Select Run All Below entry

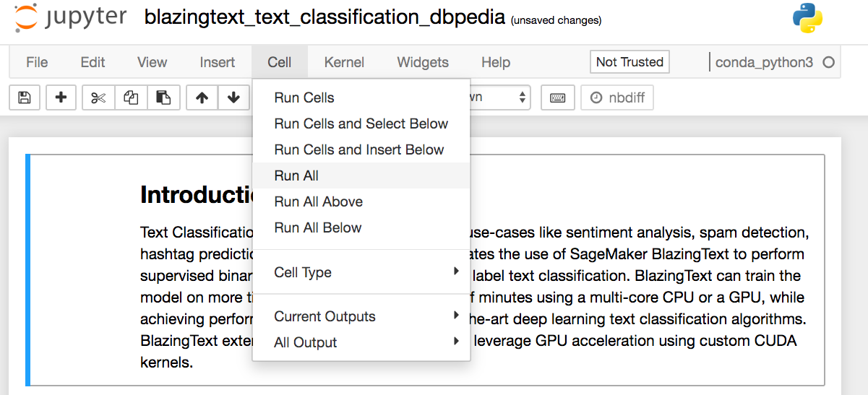coord(361,227)
